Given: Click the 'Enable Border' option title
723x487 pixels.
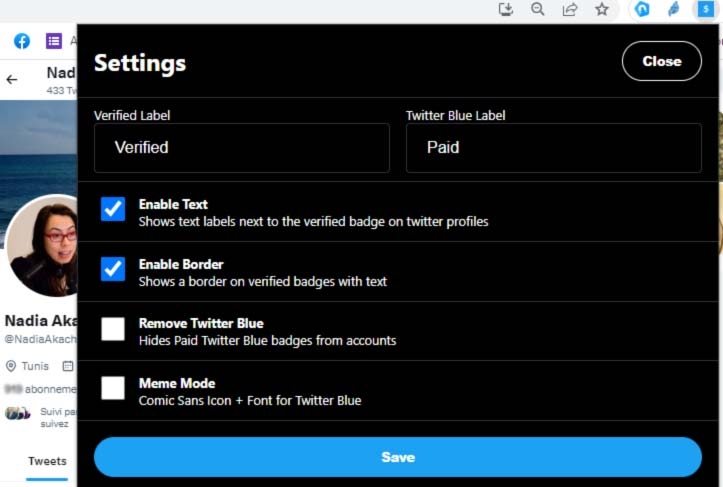Looking at the screenshot, I should (x=181, y=264).
